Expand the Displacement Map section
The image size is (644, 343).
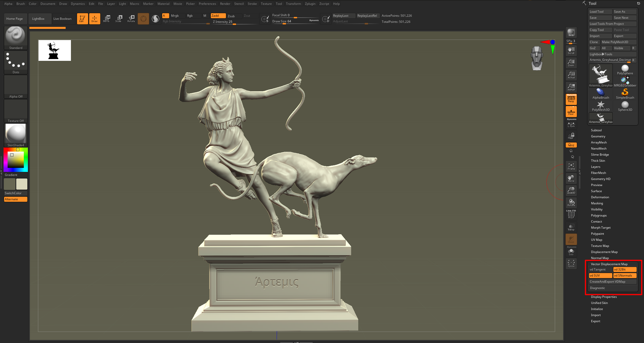(604, 252)
